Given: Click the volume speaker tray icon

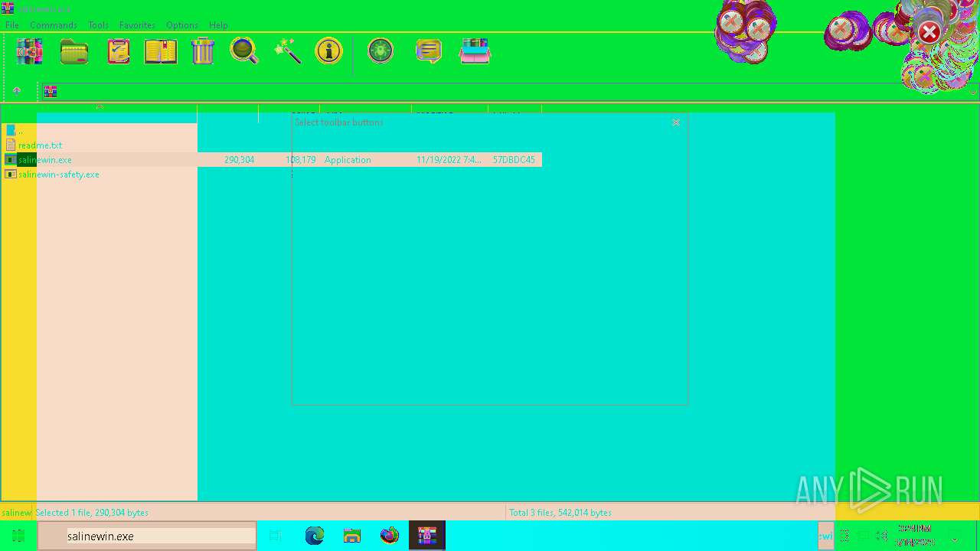Looking at the screenshot, I should 882,536.
